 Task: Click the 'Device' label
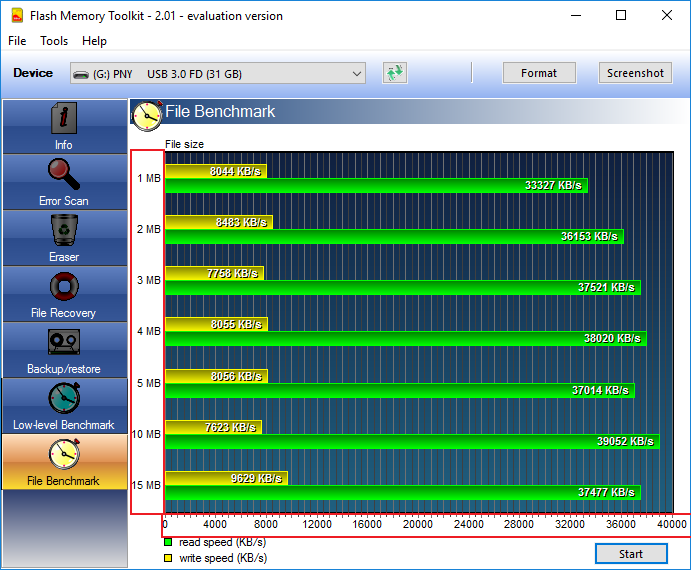pyautogui.click(x=33, y=73)
